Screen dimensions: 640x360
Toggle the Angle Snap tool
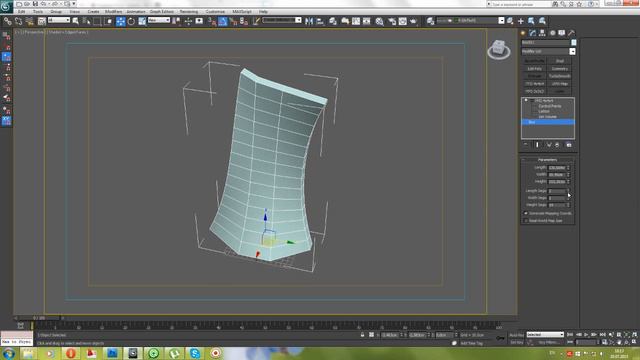point(222,21)
